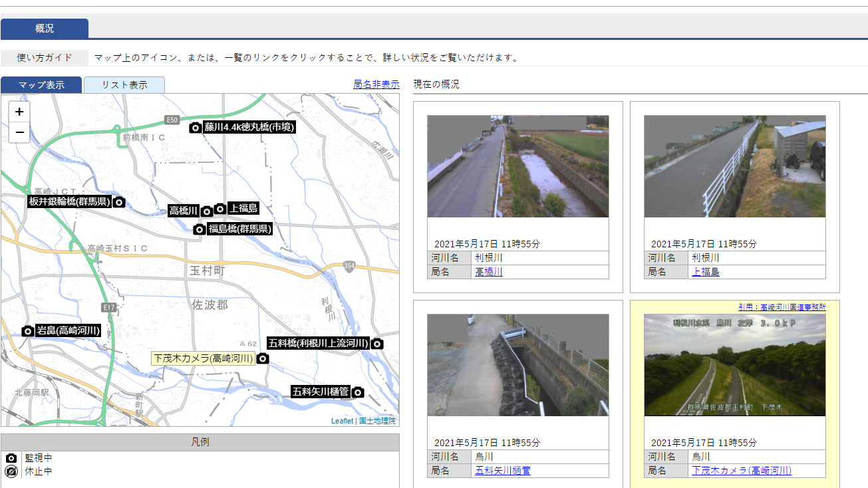Click camera icon beside 板井銀輪橋(群馬県)
The width and height of the screenshot is (868, 488).
(x=119, y=202)
